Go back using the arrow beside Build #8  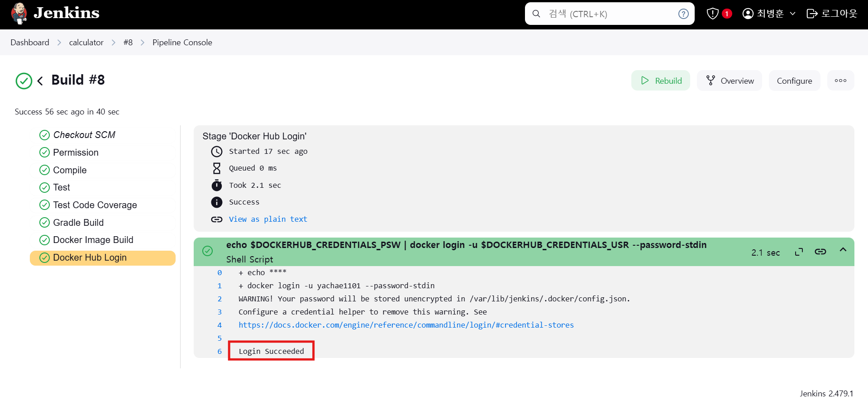(40, 81)
